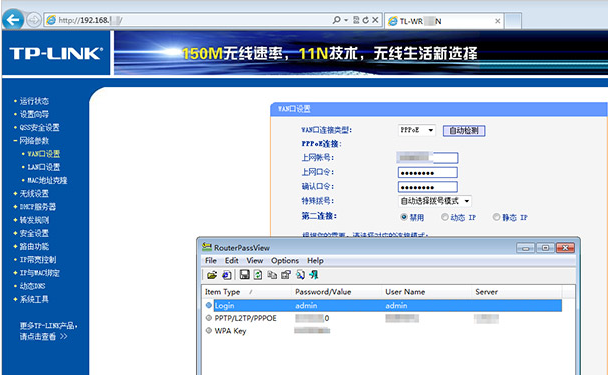The width and height of the screenshot is (608, 375).
Task: Click the 确认口令 password field
Action: (428, 187)
